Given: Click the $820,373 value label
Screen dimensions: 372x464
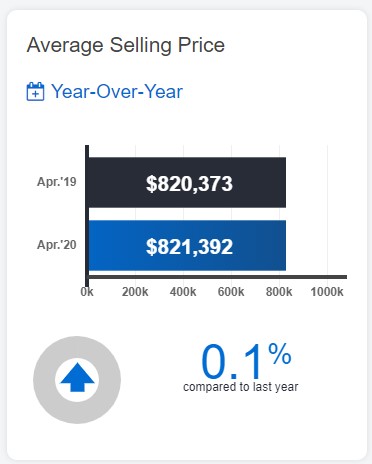Looking at the screenshot, I should coord(189,184).
